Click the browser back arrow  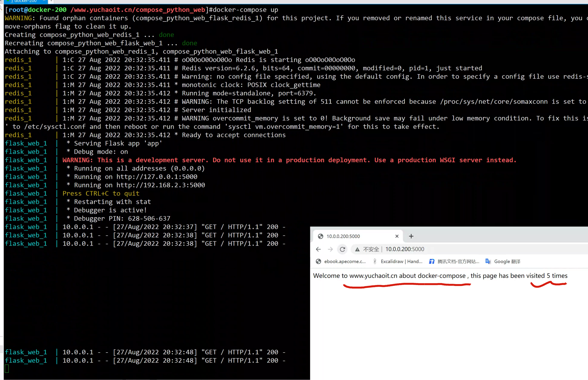318,249
